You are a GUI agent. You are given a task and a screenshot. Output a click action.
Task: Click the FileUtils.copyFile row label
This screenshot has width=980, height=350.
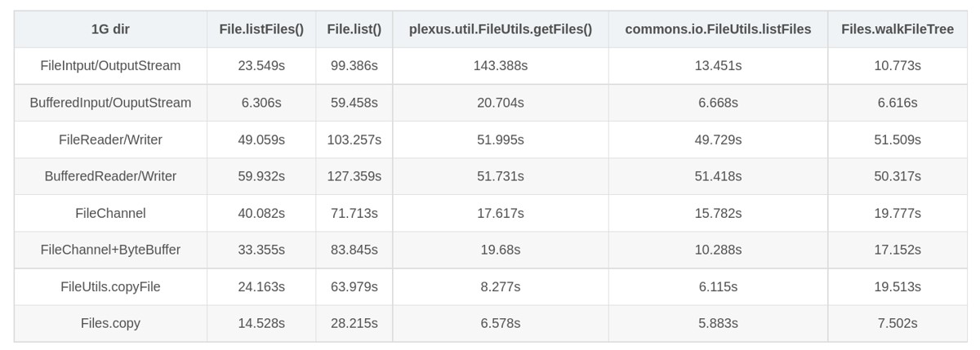pos(110,286)
